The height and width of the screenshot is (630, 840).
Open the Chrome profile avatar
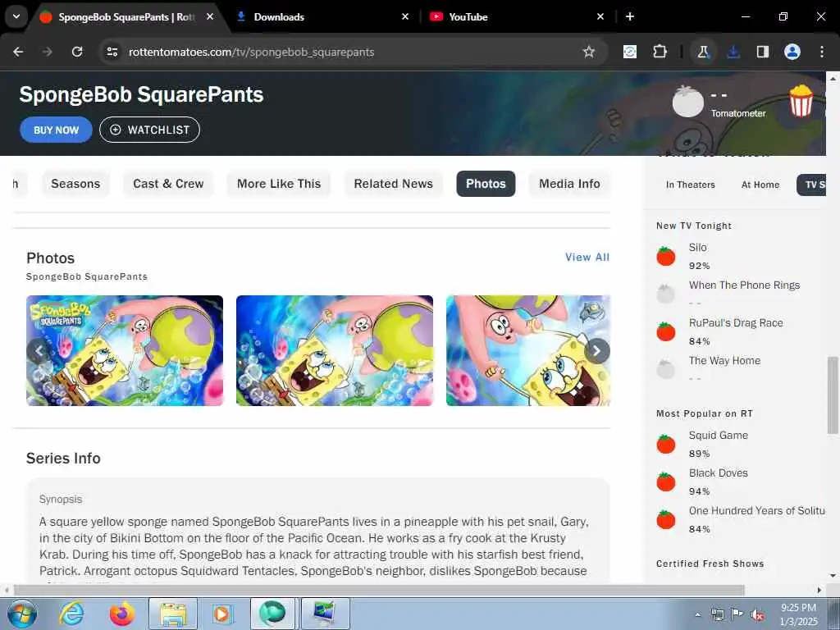792,52
